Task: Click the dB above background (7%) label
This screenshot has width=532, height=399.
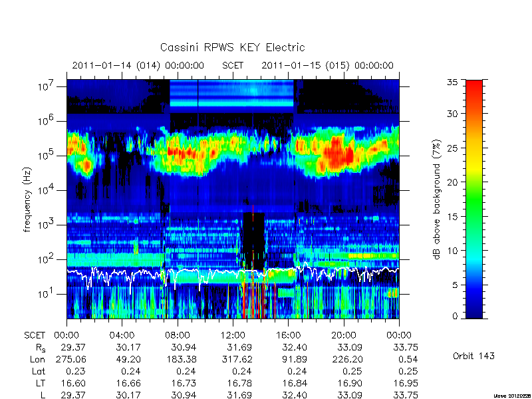Action: click(x=438, y=199)
